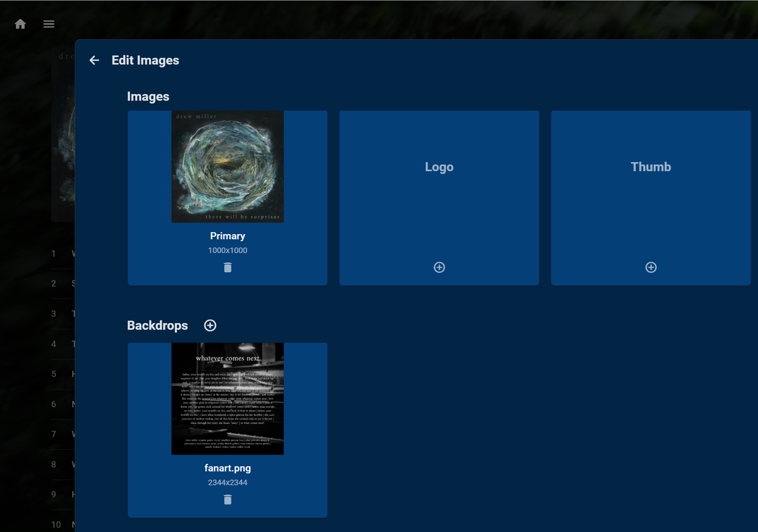Click the Edit Images title
This screenshot has width=758, height=532.
pyautogui.click(x=145, y=61)
